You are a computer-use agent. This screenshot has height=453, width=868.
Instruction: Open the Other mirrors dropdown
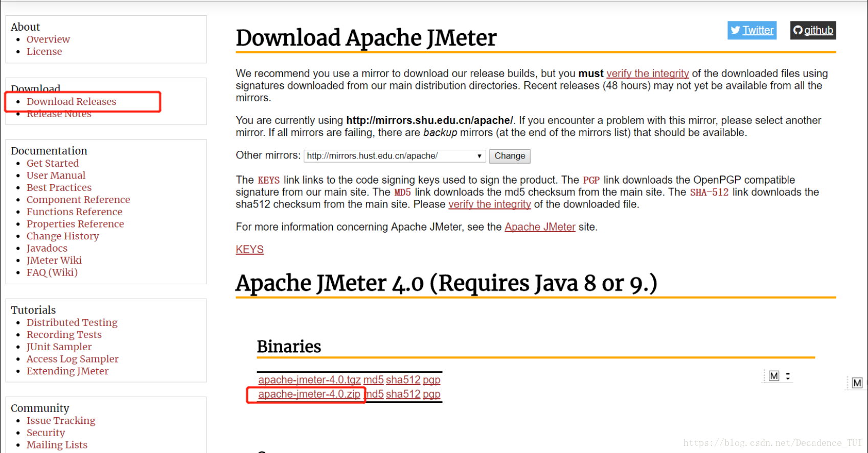[x=395, y=156]
